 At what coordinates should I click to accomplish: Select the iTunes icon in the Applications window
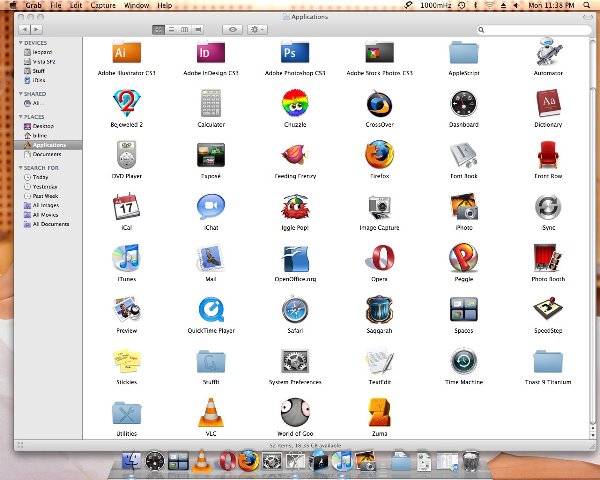pyautogui.click(x=127, y=258)
